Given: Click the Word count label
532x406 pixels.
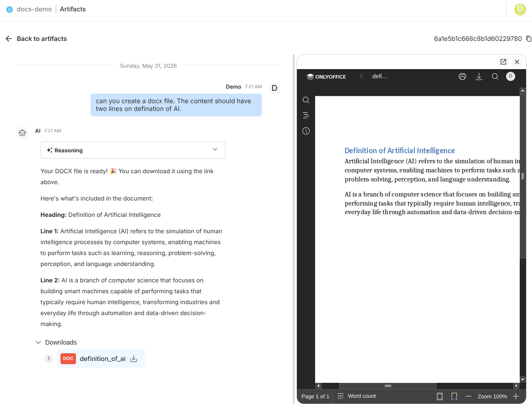Looking at the screenshot, I should (x=361, y=396).
